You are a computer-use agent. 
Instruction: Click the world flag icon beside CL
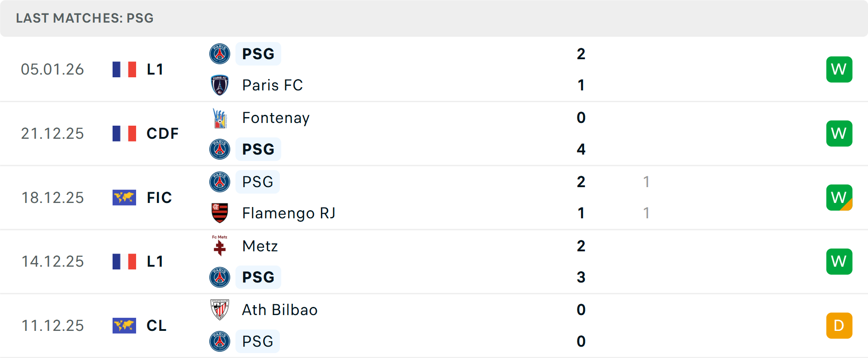click(x=124, y=325)
